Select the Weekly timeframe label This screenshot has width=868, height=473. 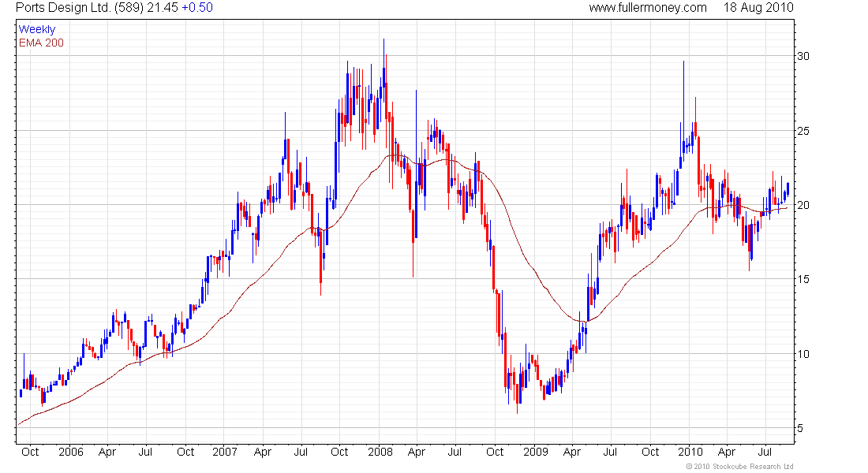[37, 30]
